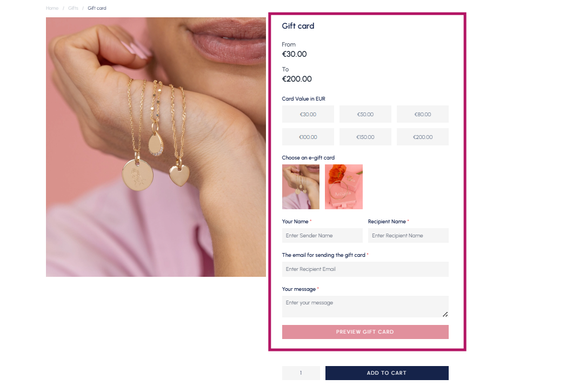Click the Gift card breadcrumb item

click(x=97, y=8)
